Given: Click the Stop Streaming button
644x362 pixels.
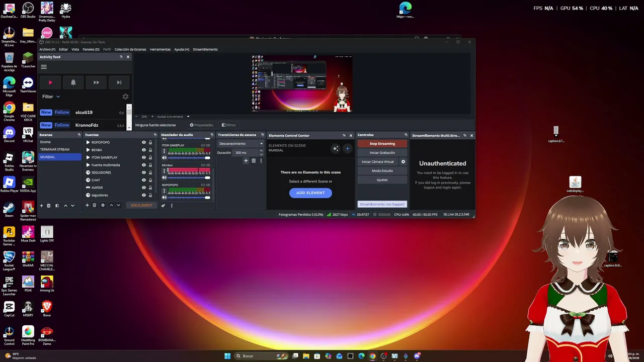Looking at the screenshot, I should pyautogui.click(x=382, y=144).
